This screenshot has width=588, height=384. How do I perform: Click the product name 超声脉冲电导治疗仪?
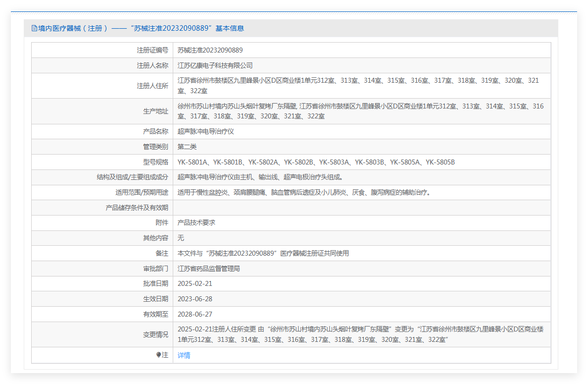pyautogui.click(x=205, y=131)
